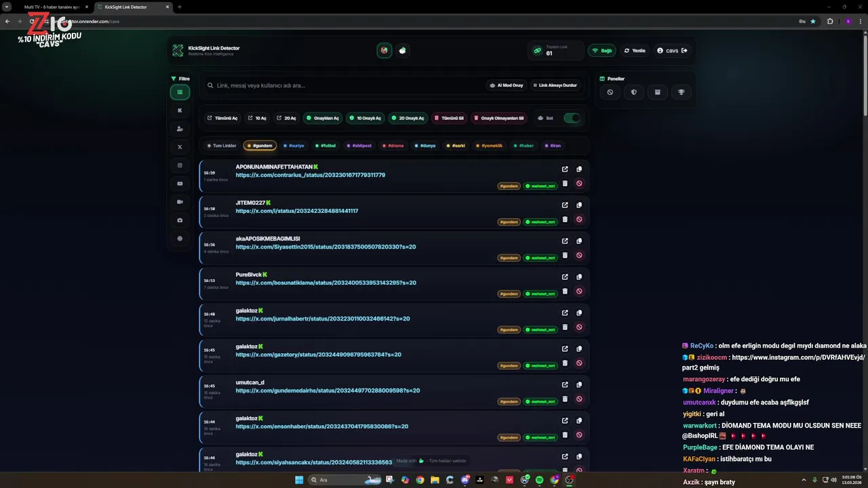Open the archive panel under Paneller
868x488 pixels.
[x=657, y=92]
